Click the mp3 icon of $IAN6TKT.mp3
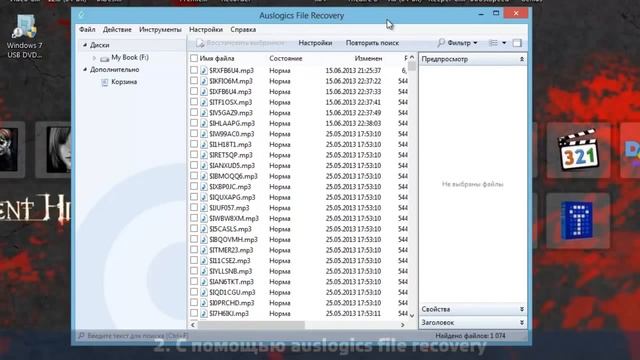The image size is (640, 360). tap(204, 282)
